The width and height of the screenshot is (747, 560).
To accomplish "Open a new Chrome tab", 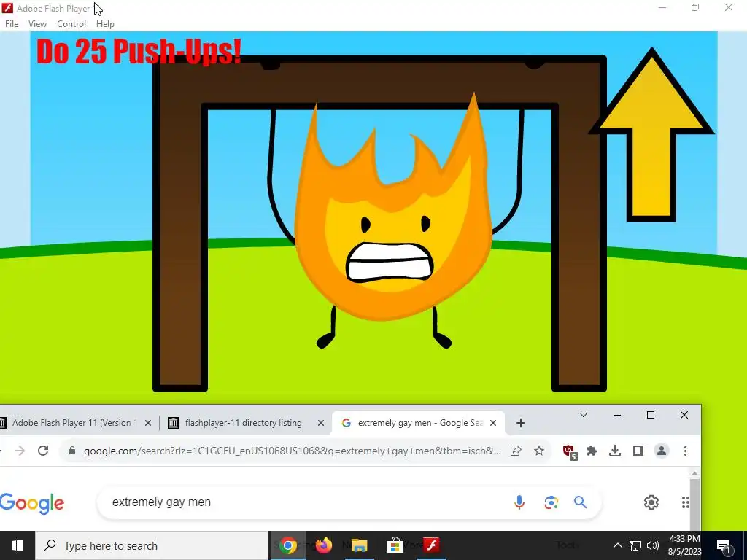I will [520, 423].
